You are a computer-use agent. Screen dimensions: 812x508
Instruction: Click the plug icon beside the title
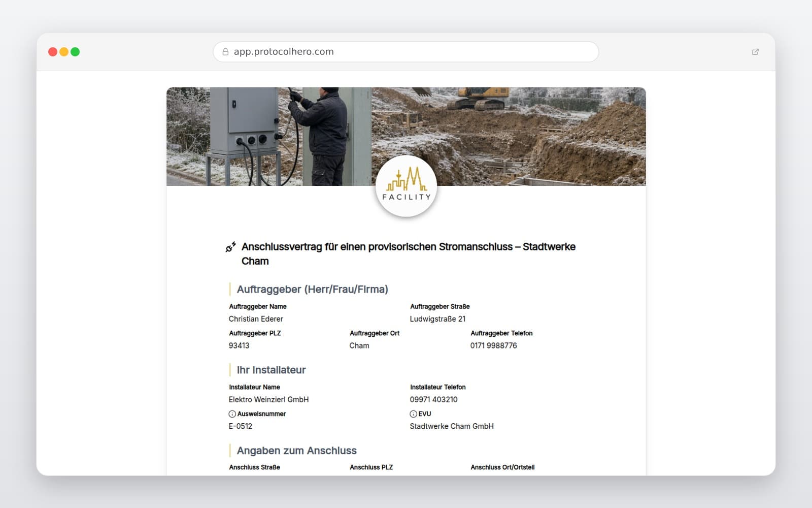[x=231, y=247]
